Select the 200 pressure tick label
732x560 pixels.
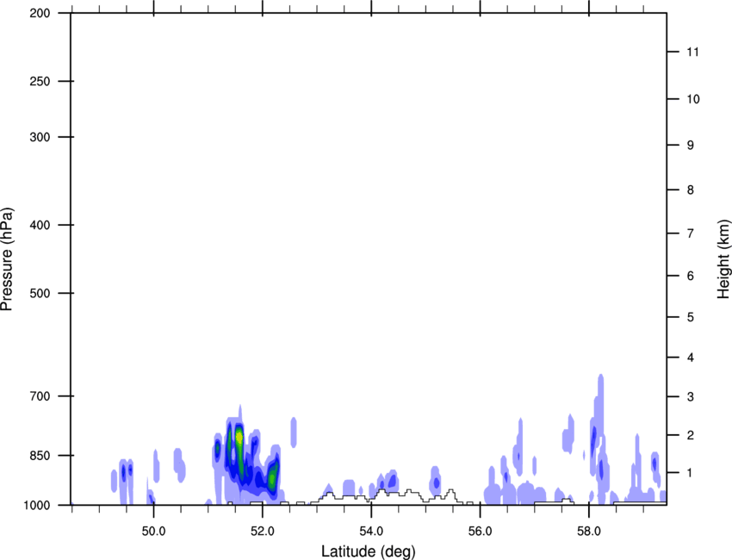(x=40, y=13)
